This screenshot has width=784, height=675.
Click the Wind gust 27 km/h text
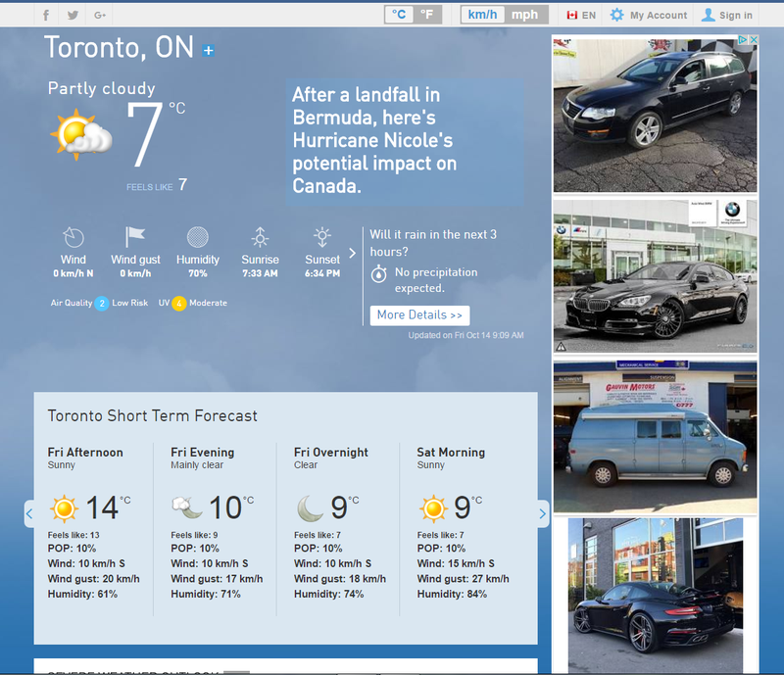pyautogui.click(x=463, y=579)
